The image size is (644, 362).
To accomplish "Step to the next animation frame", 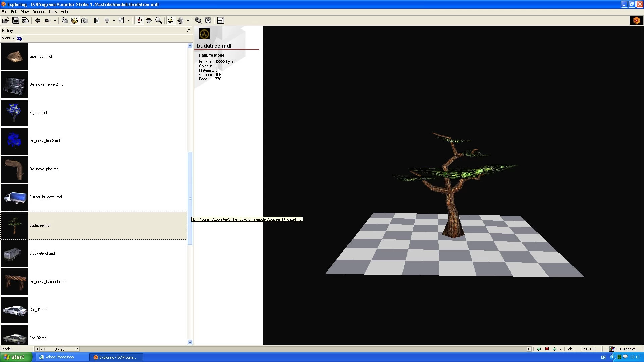I will [x=77, y=349].
